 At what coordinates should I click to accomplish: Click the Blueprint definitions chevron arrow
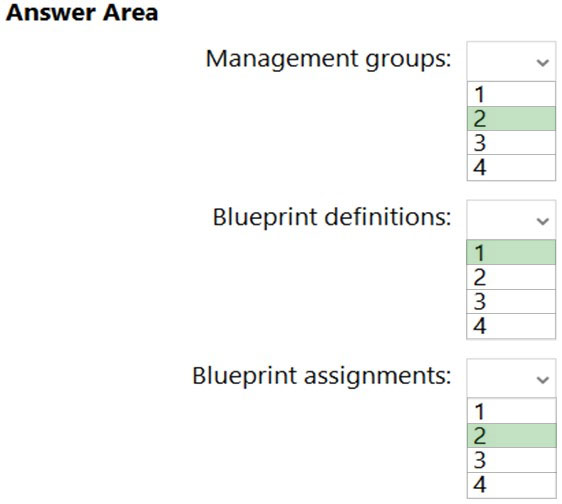click(x=543, y=221)
